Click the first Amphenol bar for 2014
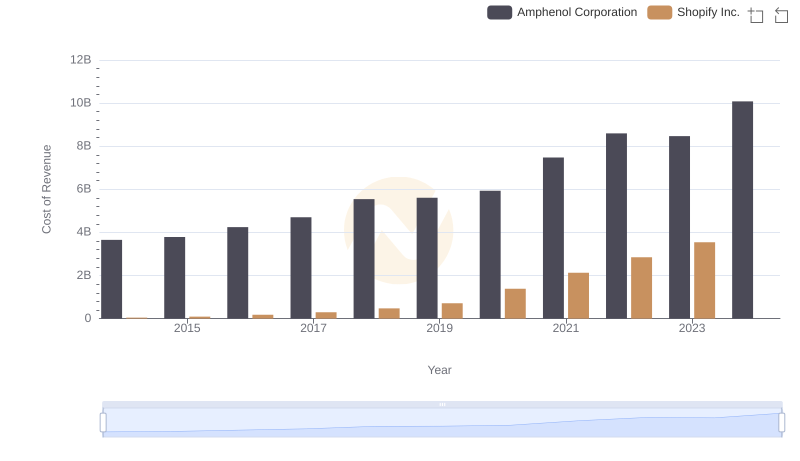Image resolution: width=800 pixels, height=461 pixels. point(112,279)
